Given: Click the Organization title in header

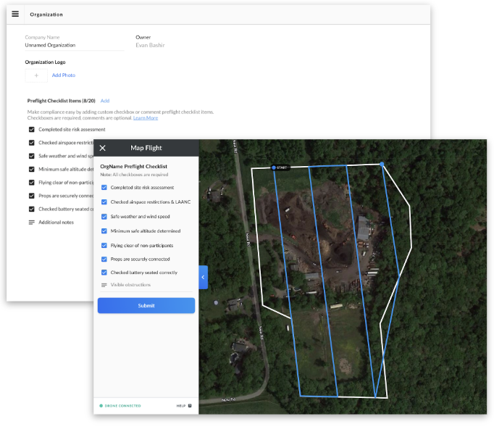Looking at the screenshot, I should pos(46,14).
